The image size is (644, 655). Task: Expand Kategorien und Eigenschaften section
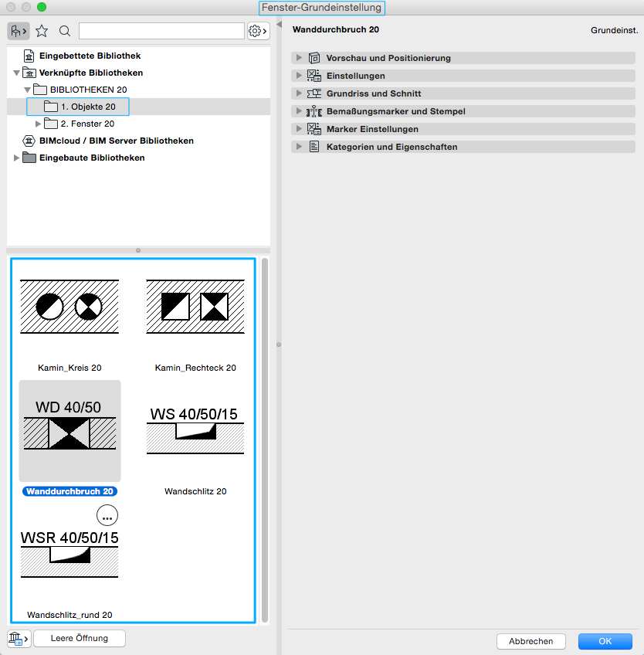coord(299,147)
